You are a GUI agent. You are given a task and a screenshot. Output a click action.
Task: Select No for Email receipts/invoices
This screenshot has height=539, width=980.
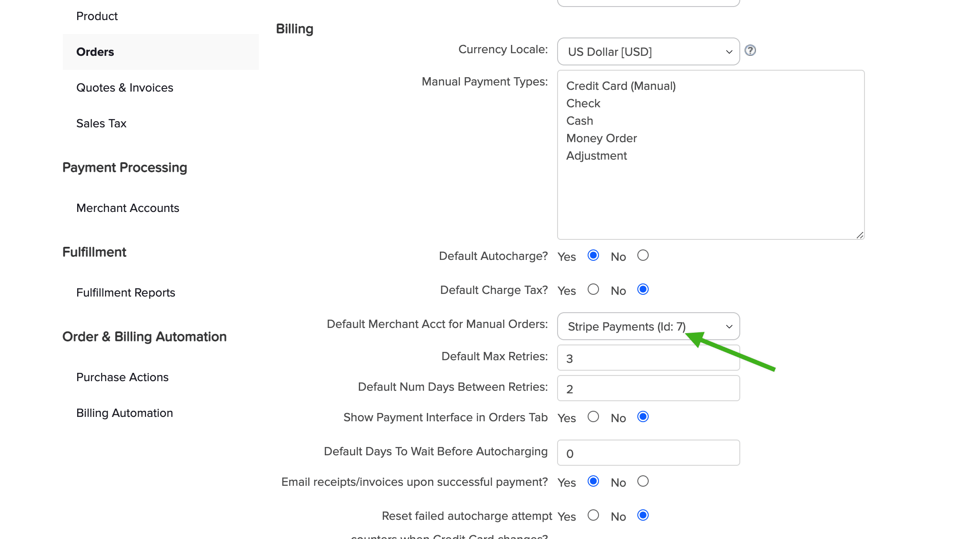pos(643,481)
